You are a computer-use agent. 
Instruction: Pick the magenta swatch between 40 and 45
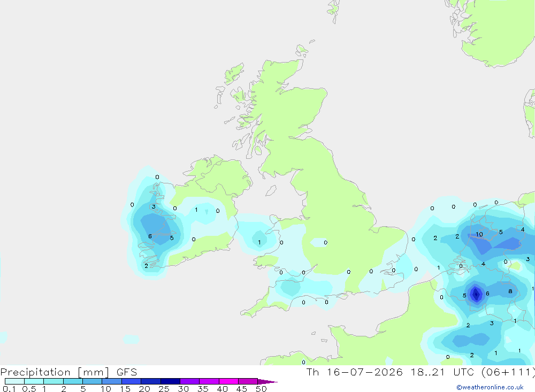tap(228, 381)
